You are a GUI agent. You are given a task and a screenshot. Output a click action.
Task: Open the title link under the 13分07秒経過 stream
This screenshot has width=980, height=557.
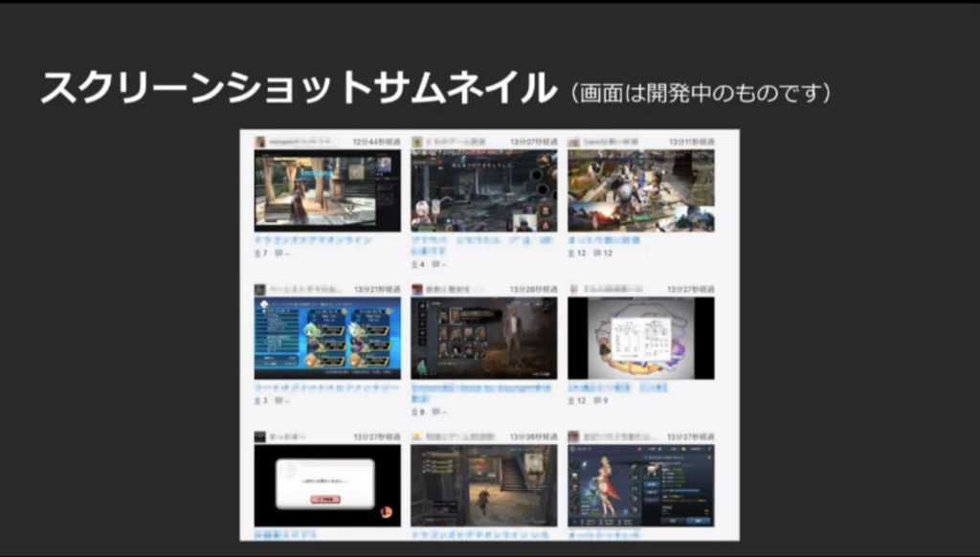[482, 245]
